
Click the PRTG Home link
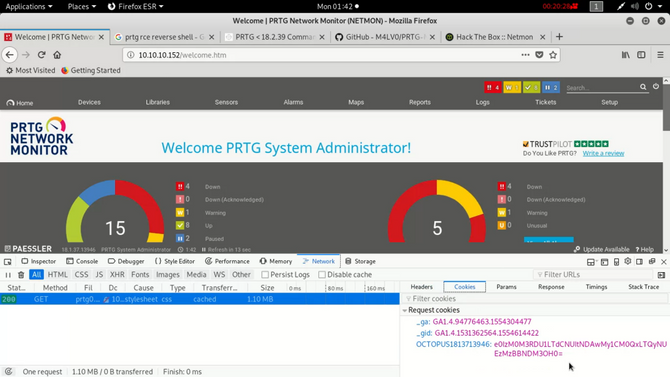click(x=20, y=103)
